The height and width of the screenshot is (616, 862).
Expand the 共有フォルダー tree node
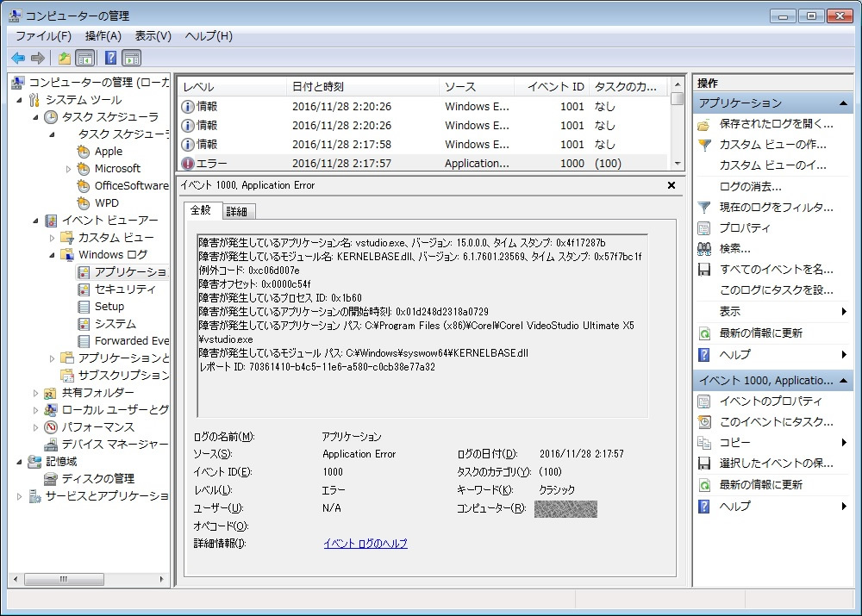pyautogui.click(x=35, y=393)
